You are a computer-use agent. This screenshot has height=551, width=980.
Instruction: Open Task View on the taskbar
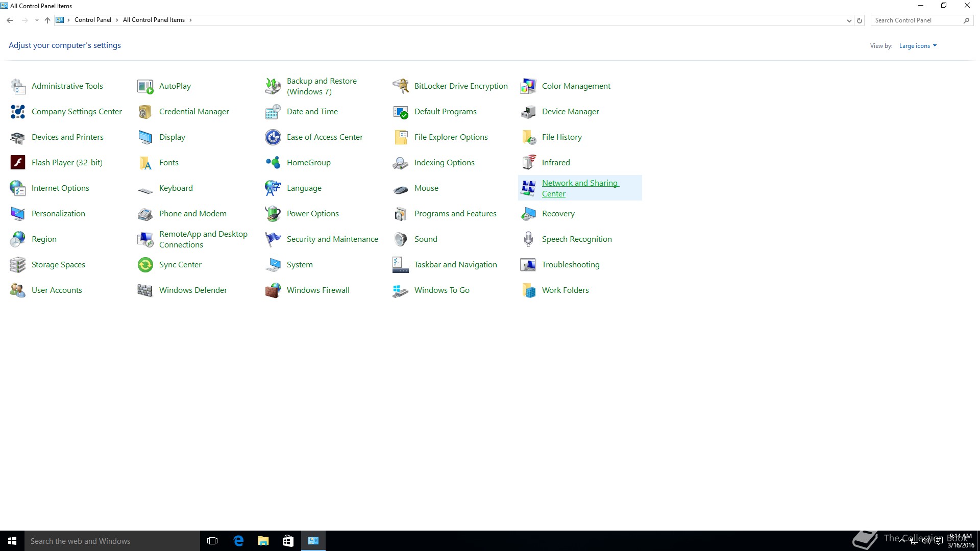[x=212, y=541]
